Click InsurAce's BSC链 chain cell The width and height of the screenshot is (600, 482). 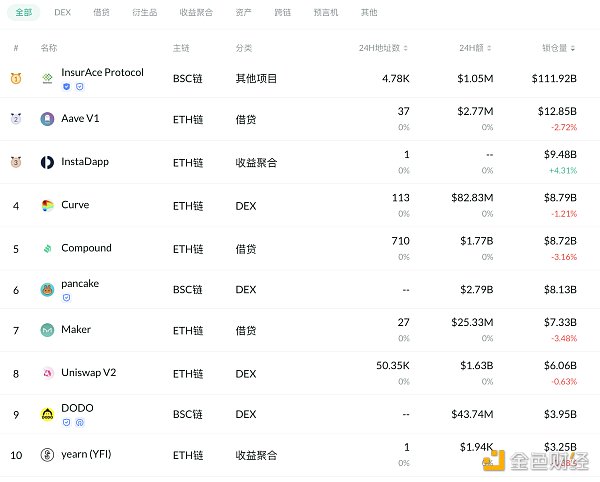(x=188, y=78)
